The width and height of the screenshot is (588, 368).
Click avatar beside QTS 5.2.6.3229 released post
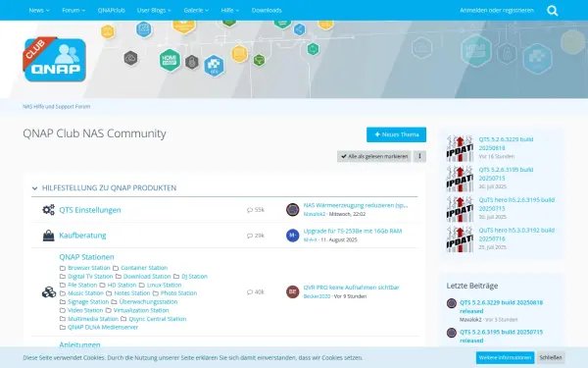point(452,303)
